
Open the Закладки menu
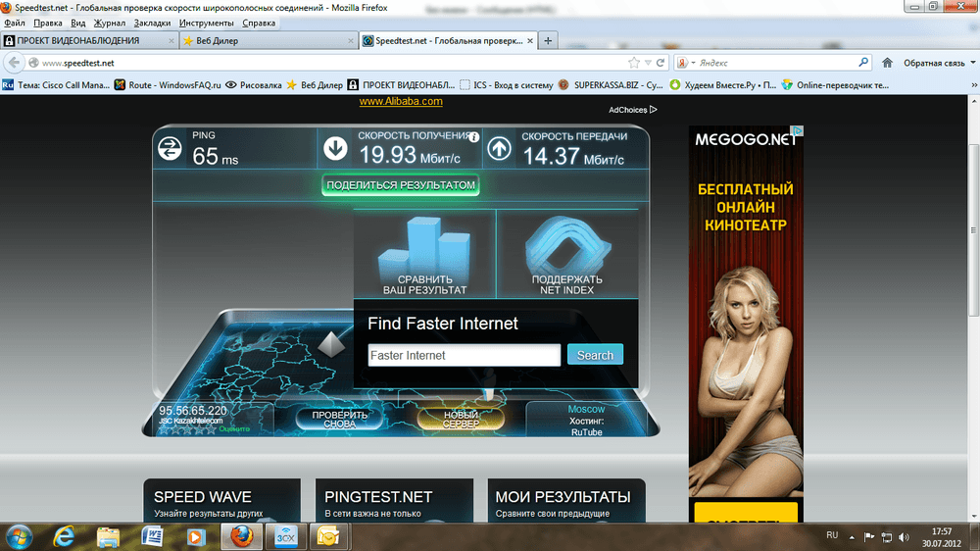[x=152, y=24]
